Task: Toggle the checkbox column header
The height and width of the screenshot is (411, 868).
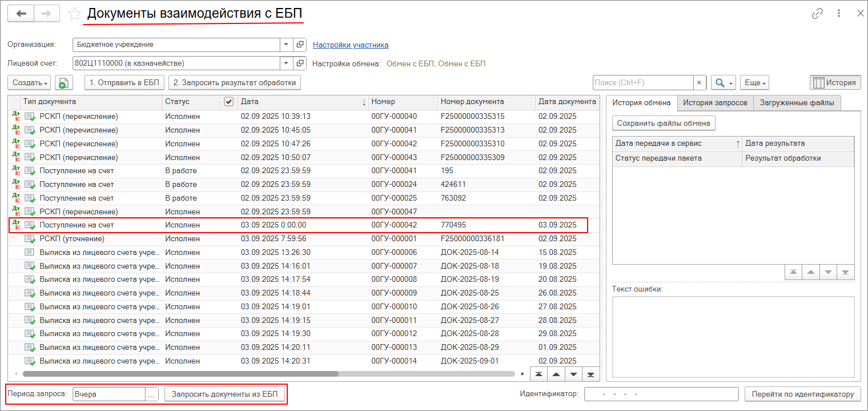Action: click(x=228, y=102)
